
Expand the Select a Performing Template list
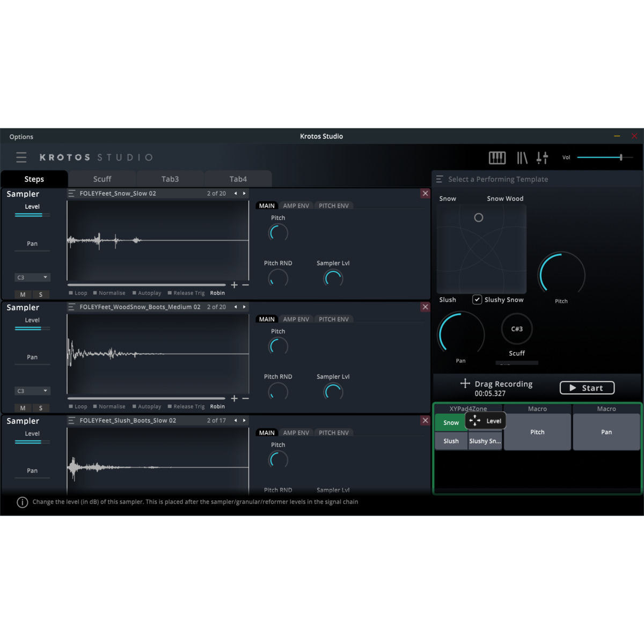(440, 179)
